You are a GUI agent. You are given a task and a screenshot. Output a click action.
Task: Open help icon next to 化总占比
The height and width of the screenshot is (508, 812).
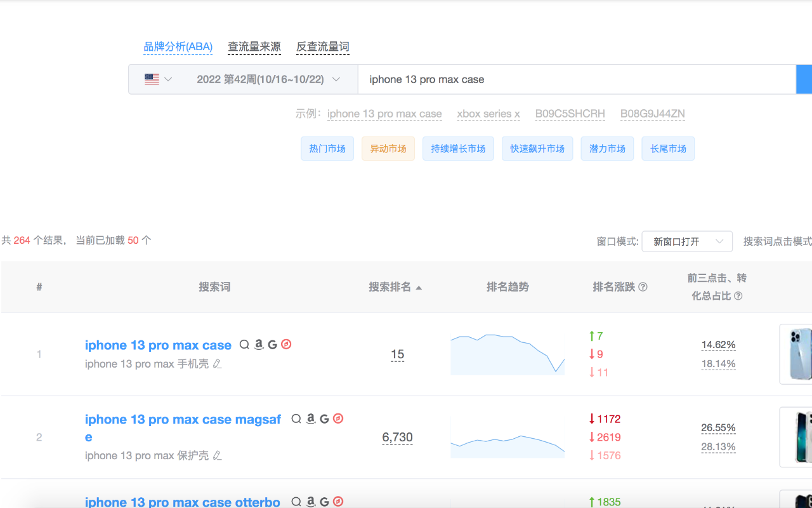738,296
